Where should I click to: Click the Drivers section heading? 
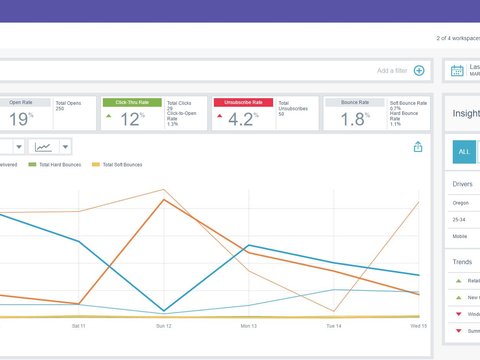tap(462, 184)
